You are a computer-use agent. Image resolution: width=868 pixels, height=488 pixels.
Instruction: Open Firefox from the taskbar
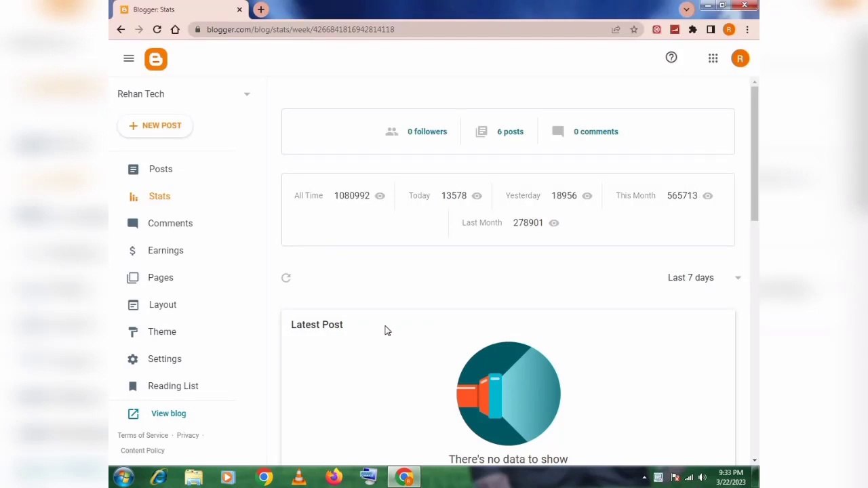334,478
